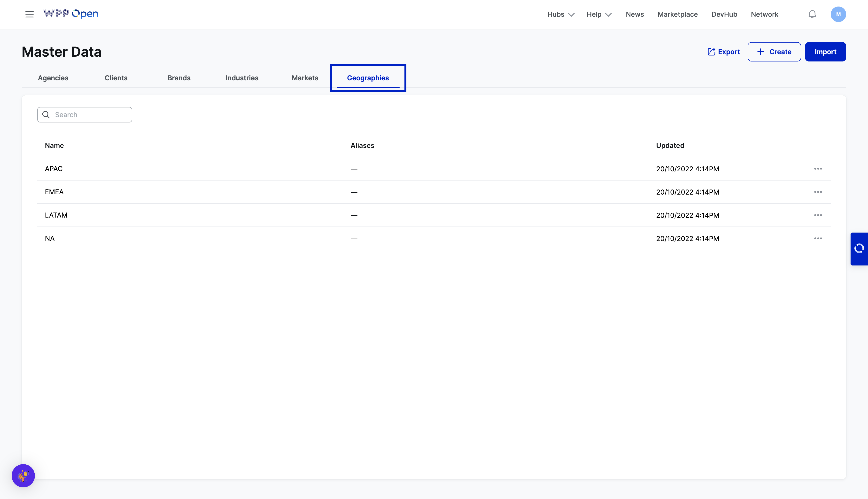
Task: Open more options for LATAM row
Action: 818,215
